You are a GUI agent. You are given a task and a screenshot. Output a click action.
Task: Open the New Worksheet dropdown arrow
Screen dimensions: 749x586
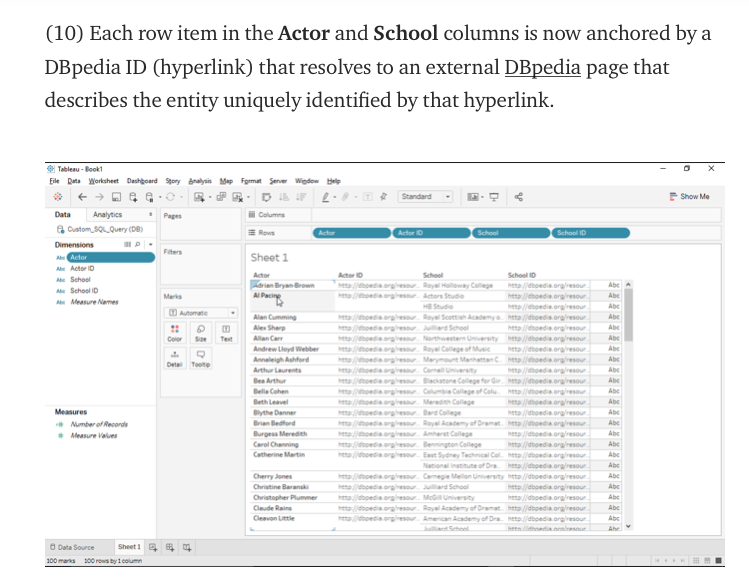point(210,197)
